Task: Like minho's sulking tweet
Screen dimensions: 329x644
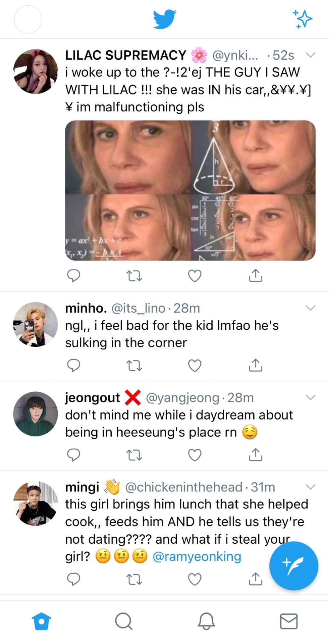Action: click(195, 365)
